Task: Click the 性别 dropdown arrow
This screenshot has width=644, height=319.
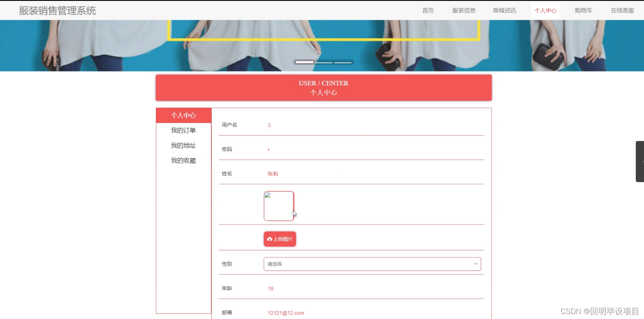Action: click(x=475, y=264)
